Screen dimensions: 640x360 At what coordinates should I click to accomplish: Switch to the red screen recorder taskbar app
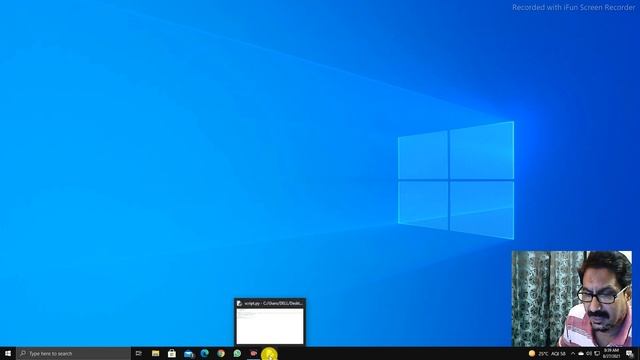(x=253, y=353)
